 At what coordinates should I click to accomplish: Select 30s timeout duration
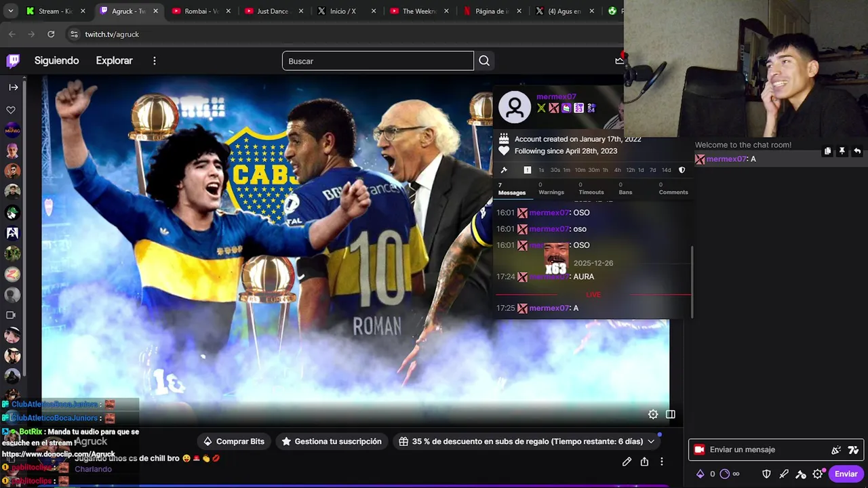(x=555, y=170)
